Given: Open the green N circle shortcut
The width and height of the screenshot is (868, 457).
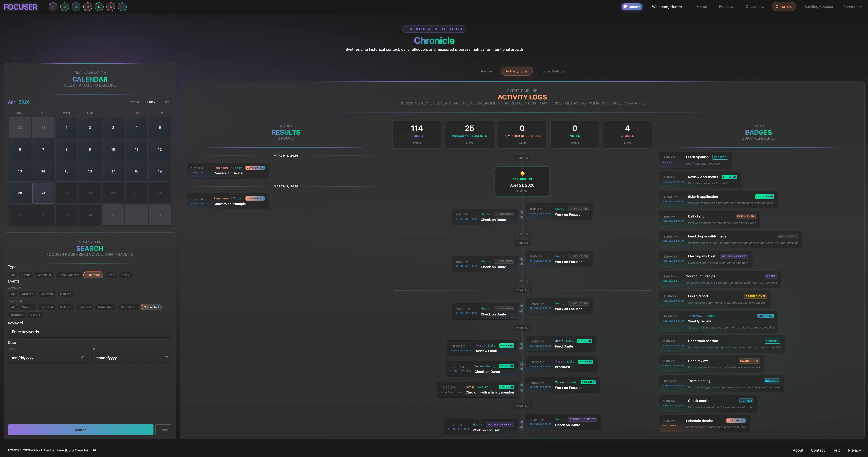Looking at the screenshot, I should point(99,7).
